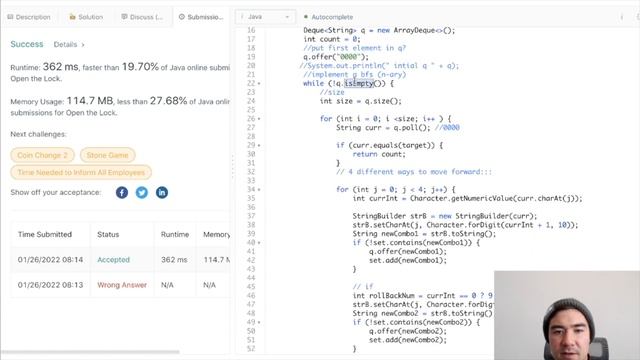The image size is (640, 360).
Task: Click the 'Runtime' column header
Action: tap(175, 234)
